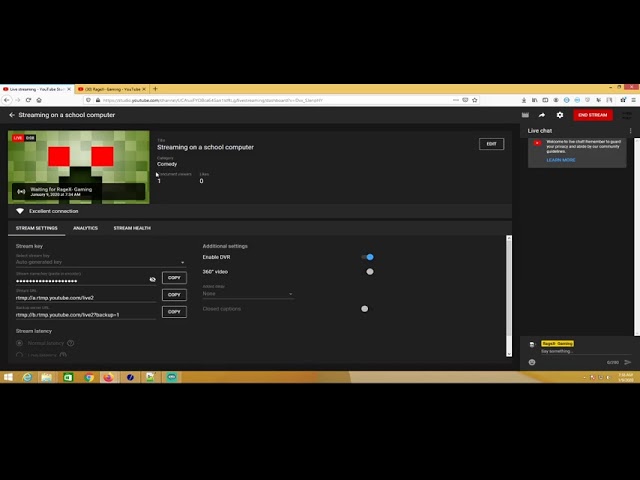The width and height of the screenshot is (640, 480).
Task: Click the address bar URL
Action: click(x=213, y=100)
